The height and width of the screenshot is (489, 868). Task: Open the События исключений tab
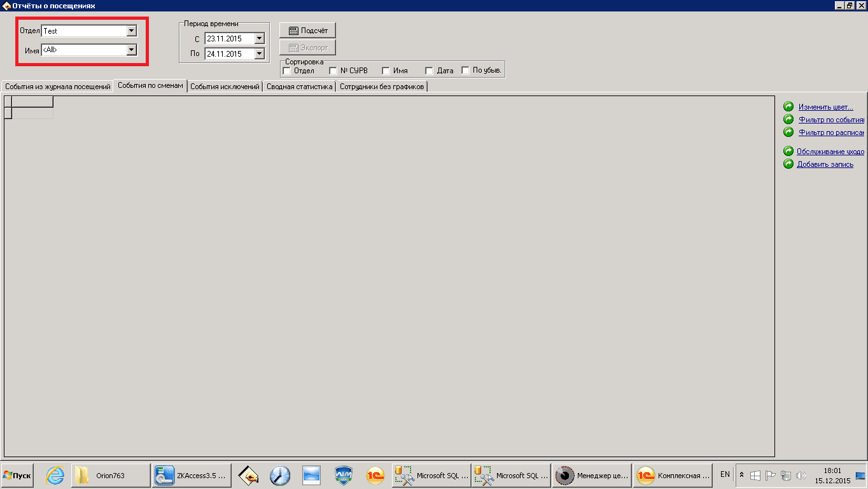coord(225,87)
